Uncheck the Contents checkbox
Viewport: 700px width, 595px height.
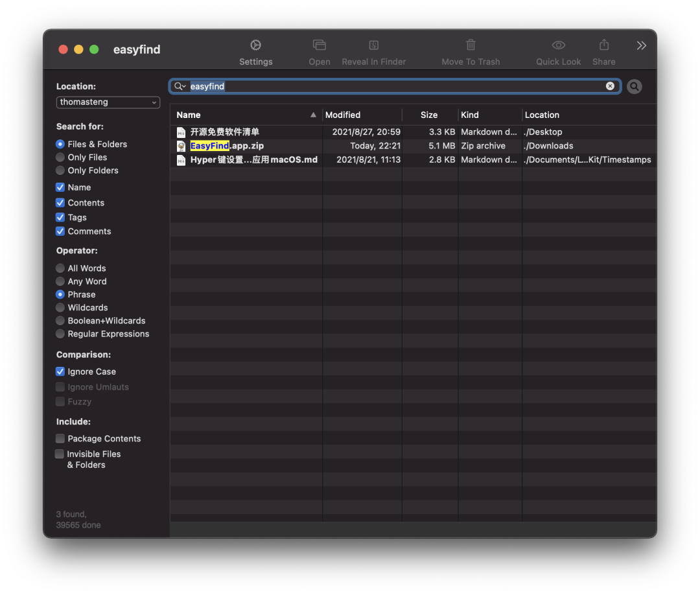coord(60,203)
